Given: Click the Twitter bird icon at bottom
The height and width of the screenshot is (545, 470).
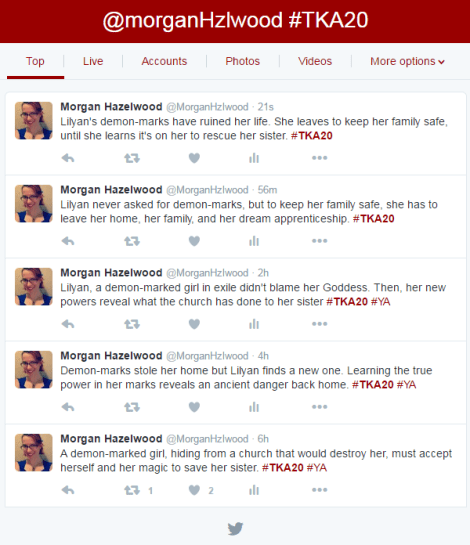Looking at the screenshot, I should click(x=235, y=529).
